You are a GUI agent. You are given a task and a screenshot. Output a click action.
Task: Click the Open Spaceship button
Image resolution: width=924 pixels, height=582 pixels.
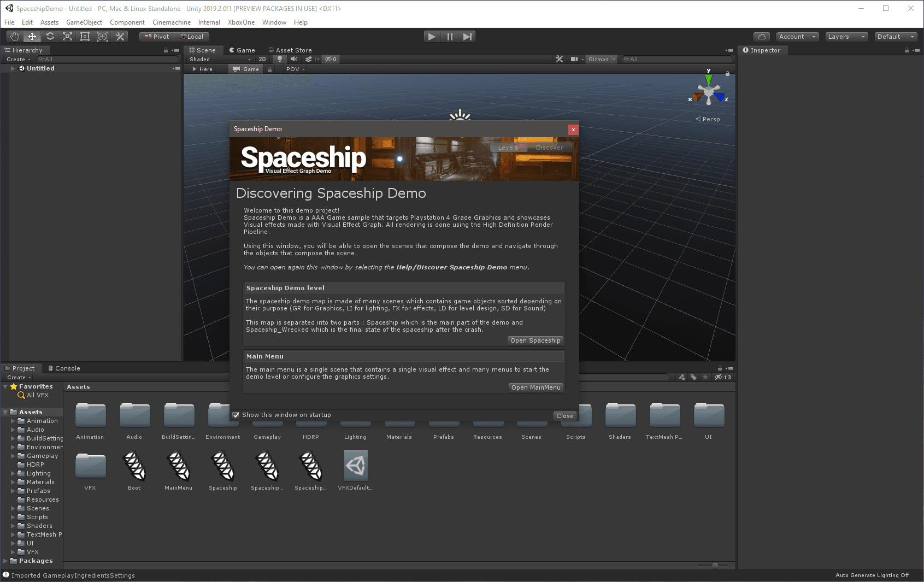[x=535, y=340]
